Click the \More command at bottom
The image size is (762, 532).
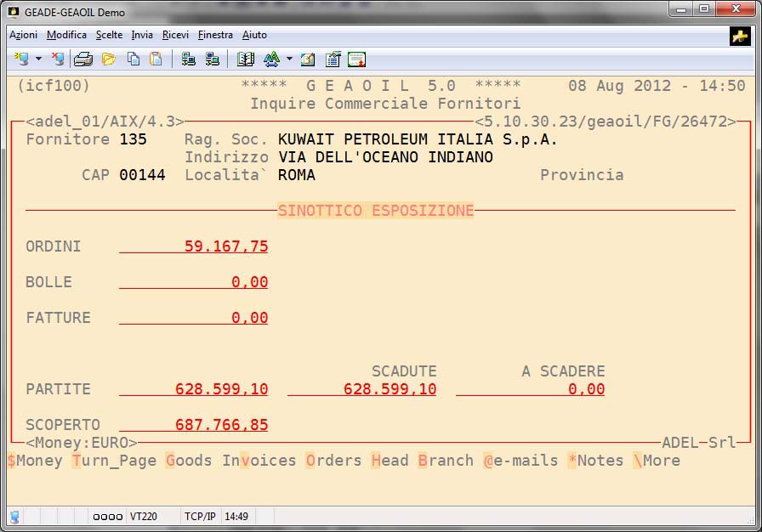click(x=656, y=461)
